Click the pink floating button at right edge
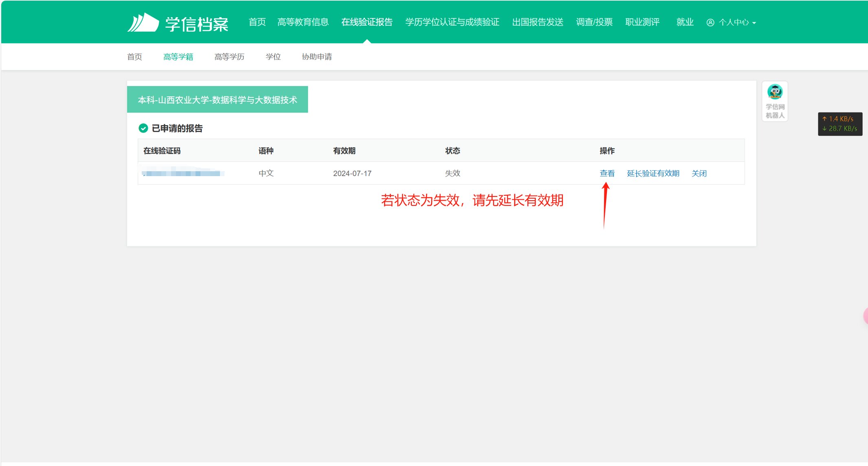This screenshot has height=466, width=868. [866, 316]
